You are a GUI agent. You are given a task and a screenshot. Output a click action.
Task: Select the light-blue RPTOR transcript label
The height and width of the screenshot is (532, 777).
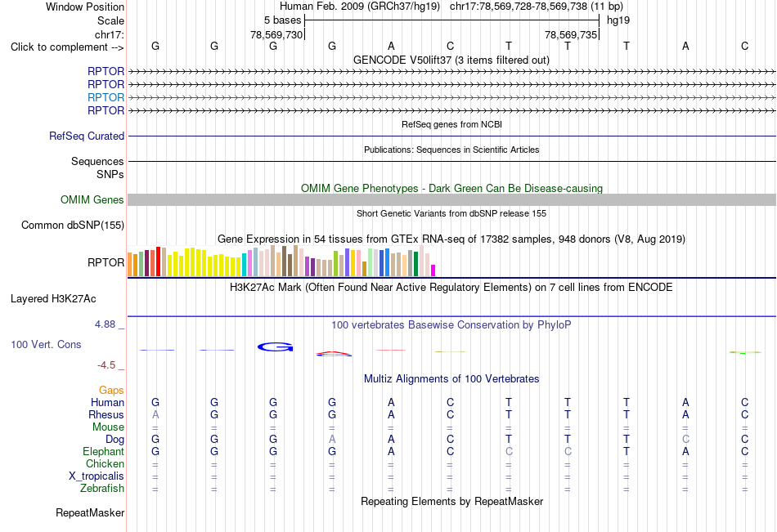coord(106,97)
